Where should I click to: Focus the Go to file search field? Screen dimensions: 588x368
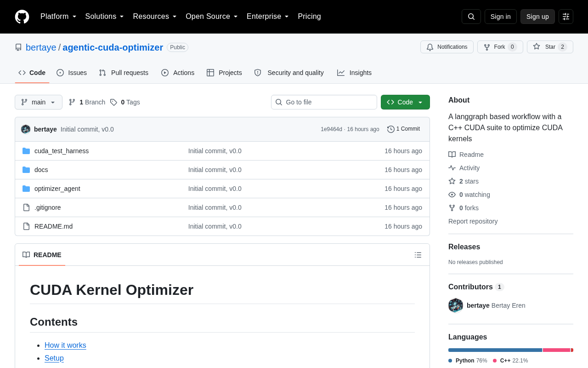324,102
